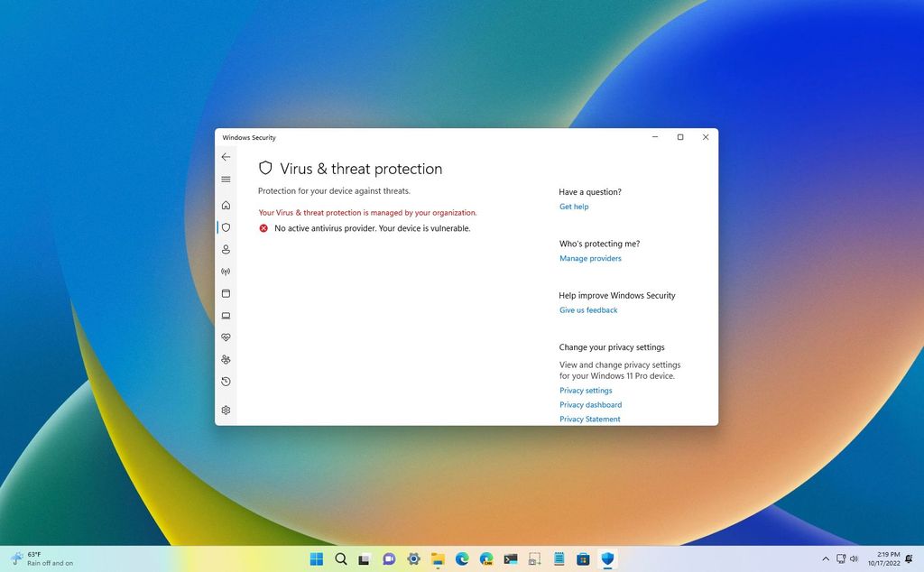
Task: Open Protection history in the sidebar
Action: (x=226, y=382)
